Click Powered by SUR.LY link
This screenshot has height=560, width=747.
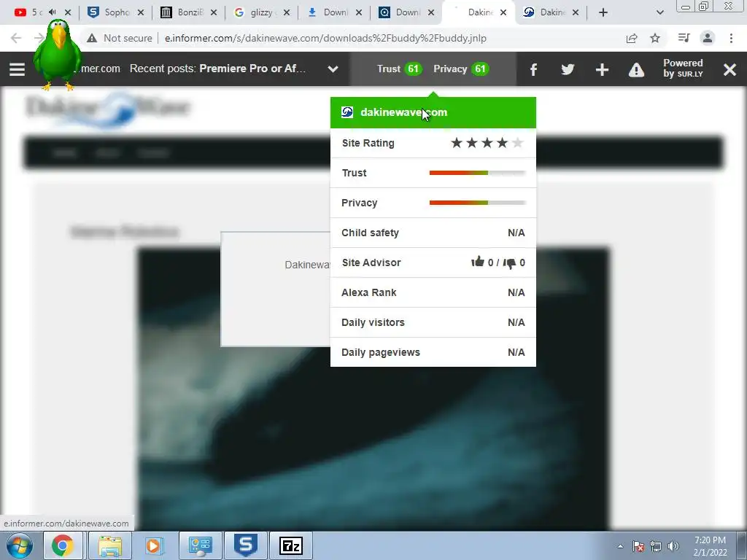pyautogui.click(x=683, y=69)
